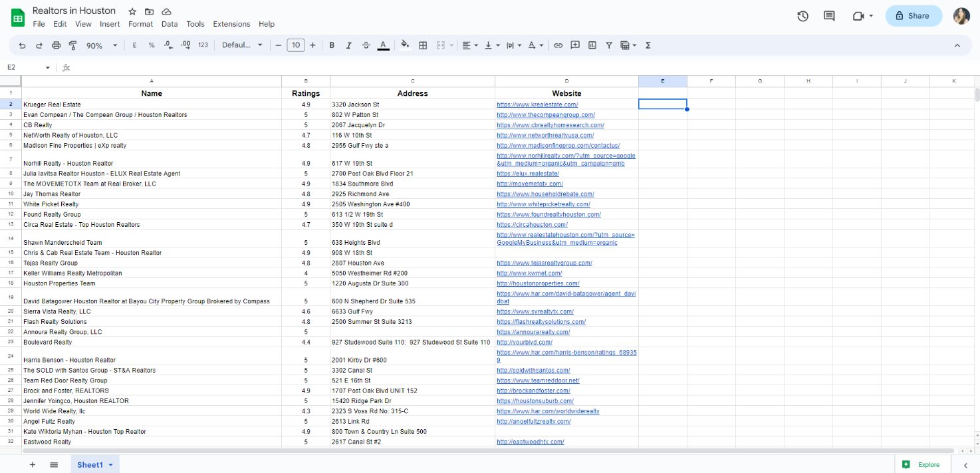Open the movemetotx.com link
980x473 pixels.
[530, 184]
